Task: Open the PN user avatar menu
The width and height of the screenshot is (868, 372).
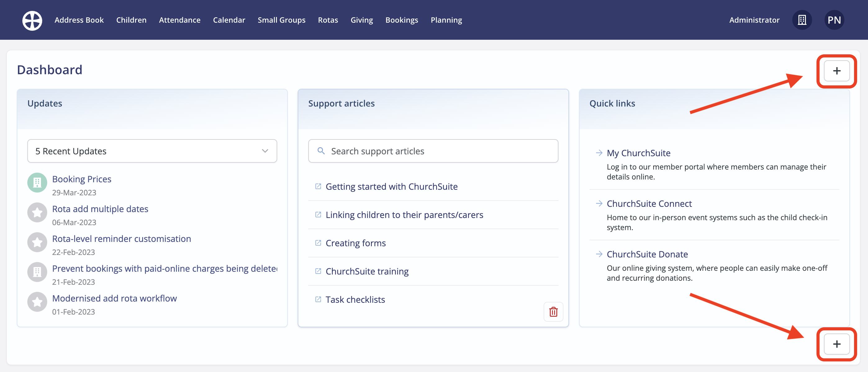Action: pyautogui.click(x=834, y=20)
